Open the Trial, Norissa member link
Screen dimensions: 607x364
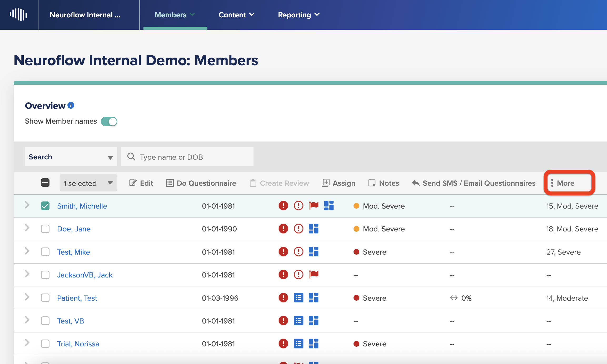pyautogui.click(x=78, y=344)
